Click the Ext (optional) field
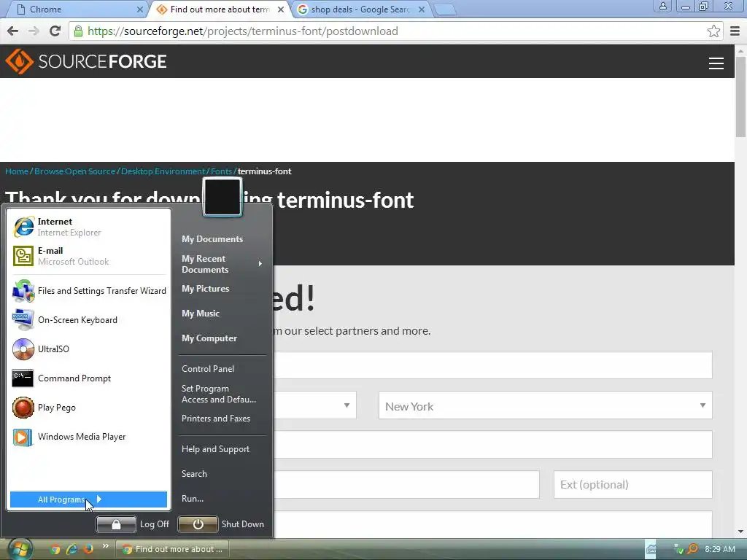This screenshot has height=560, width=747. (x=632, y=485)
